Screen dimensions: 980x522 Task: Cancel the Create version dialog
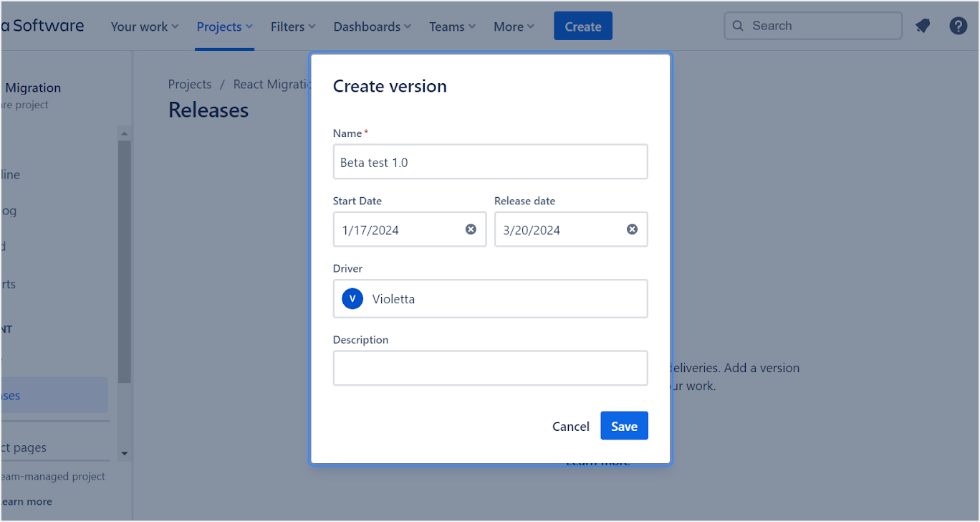click(570, 426)
